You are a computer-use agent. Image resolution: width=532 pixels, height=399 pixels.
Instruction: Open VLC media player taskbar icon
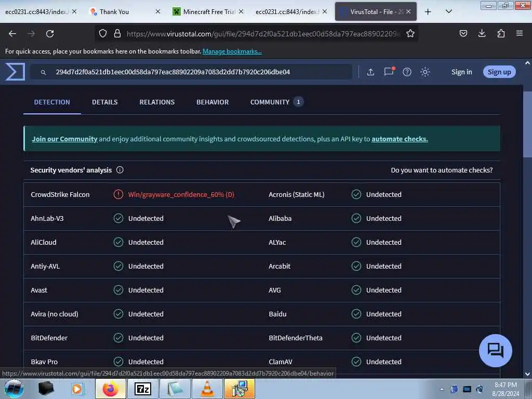pyautogui.click(x=207, y=389)
